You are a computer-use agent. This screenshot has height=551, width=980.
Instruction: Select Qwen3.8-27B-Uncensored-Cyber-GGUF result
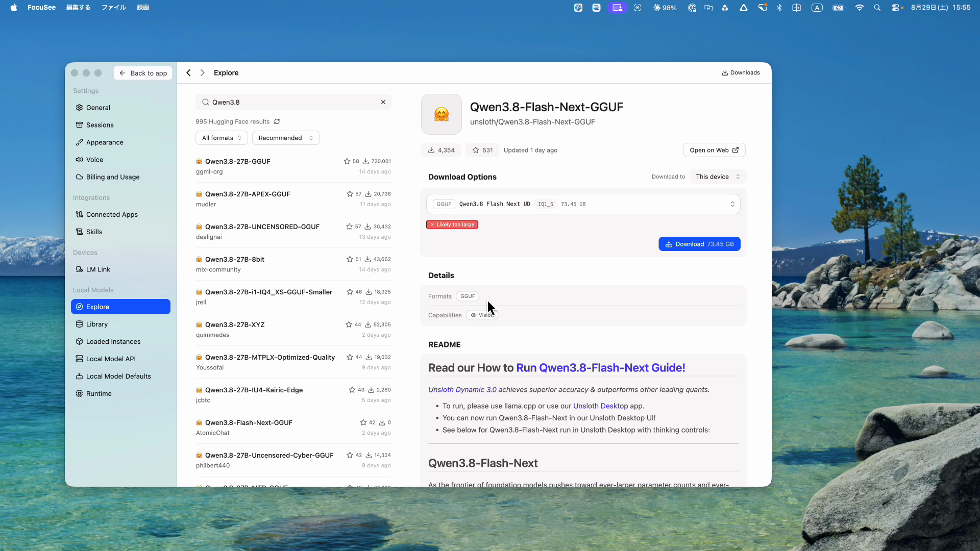tap(293, 460)
